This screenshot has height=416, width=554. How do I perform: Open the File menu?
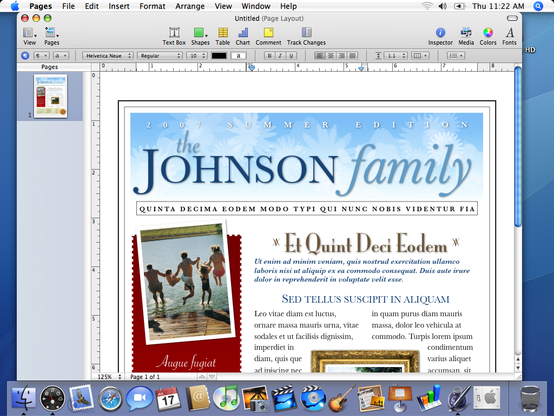click(68, 6)
